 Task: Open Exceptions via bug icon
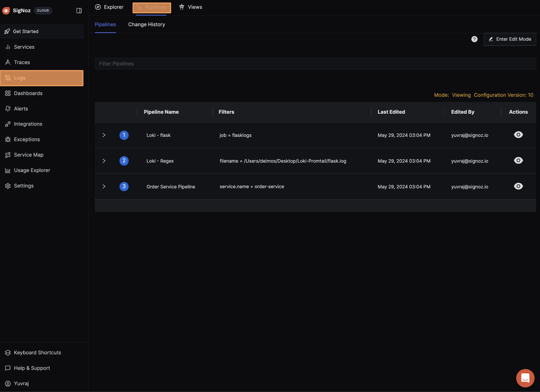click(x=8, y=139)
